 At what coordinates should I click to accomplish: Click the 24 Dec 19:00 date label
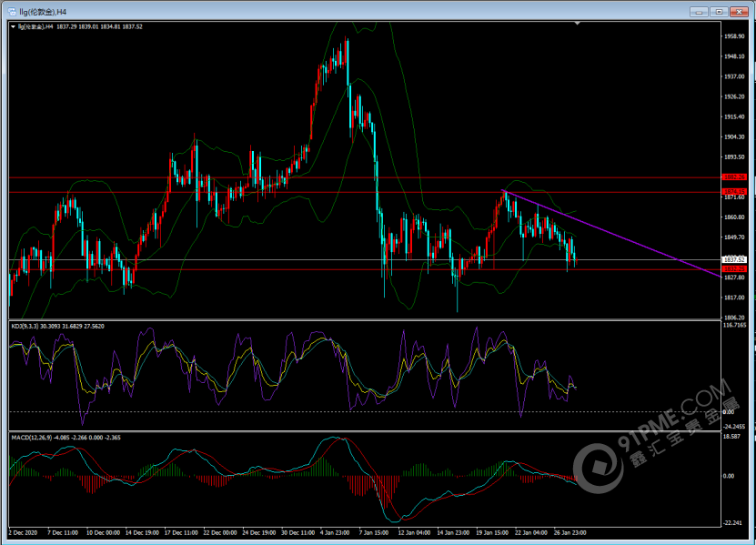259,533
